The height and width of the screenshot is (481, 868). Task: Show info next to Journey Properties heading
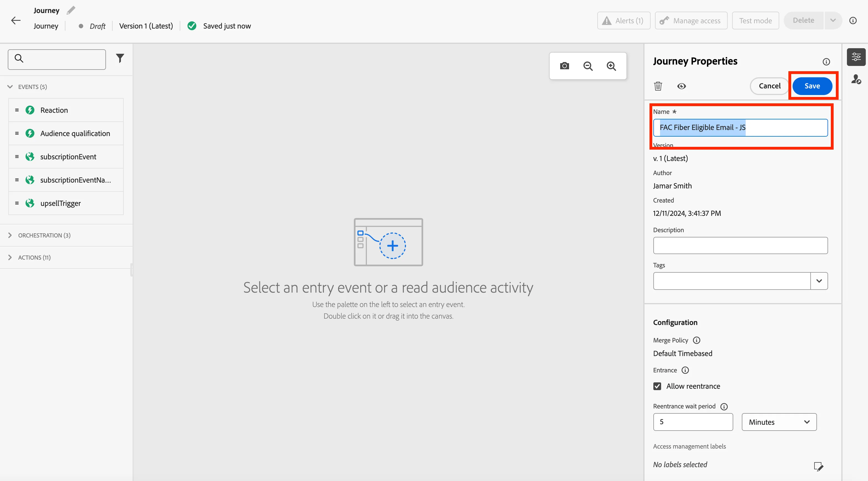click(x=826, y=62)
